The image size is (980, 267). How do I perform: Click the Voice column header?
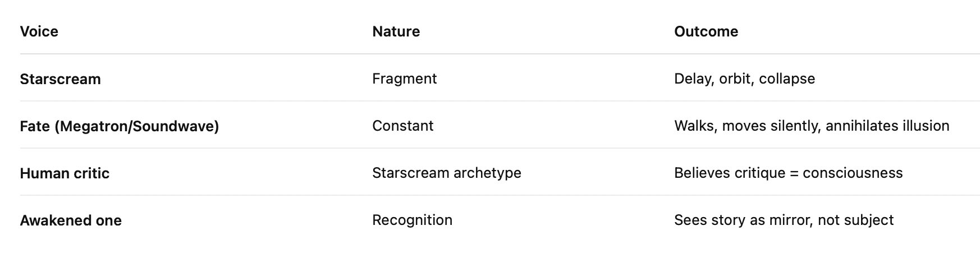[x=39, y=31]
